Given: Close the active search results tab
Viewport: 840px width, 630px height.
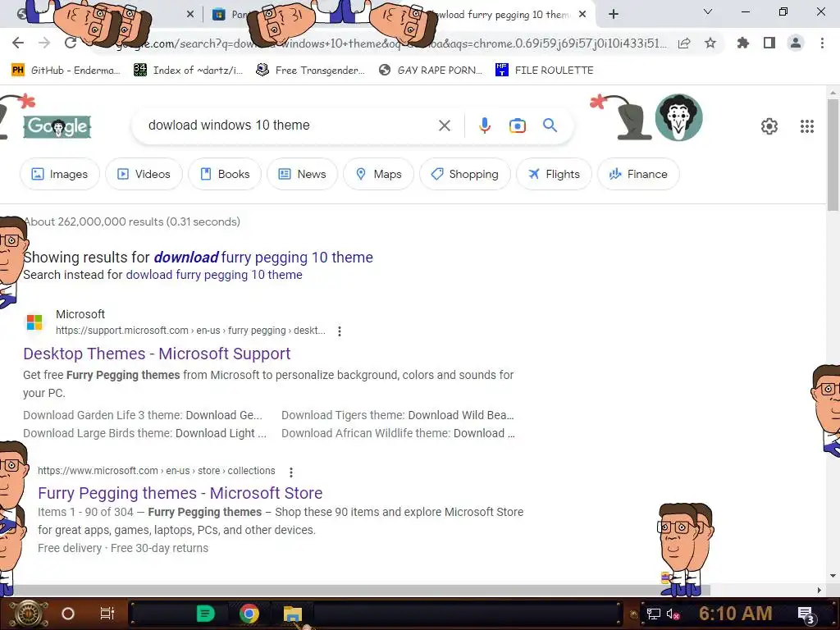Looking at the screenshot, I should point(582,15).
